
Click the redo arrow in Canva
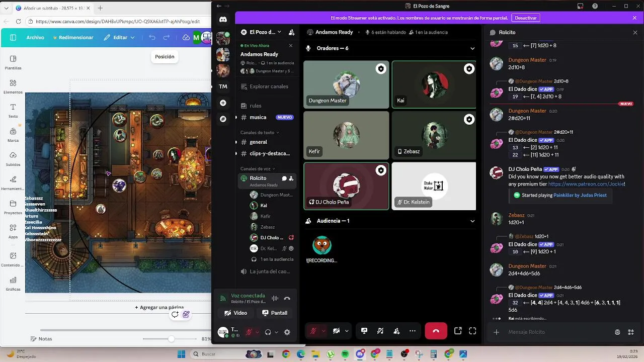click(x=167, y=38)
